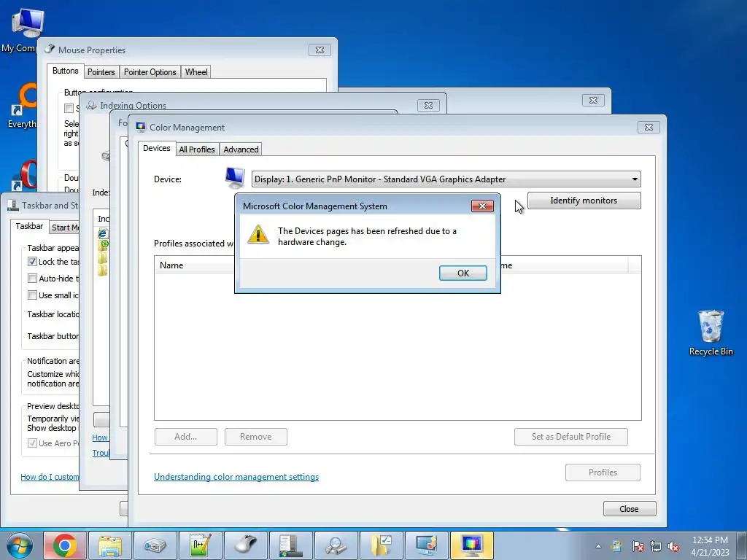Switch to Advanced tab in Color Management
This screenshot has height=560, width=747.
[241, 149]
